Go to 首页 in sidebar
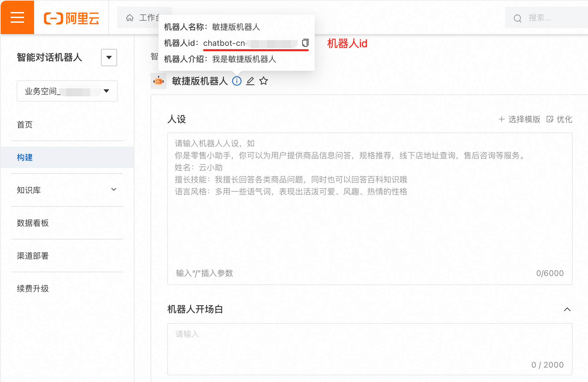Screen dimensions: 588x382 pyautogui.click(x=25, y=125)
